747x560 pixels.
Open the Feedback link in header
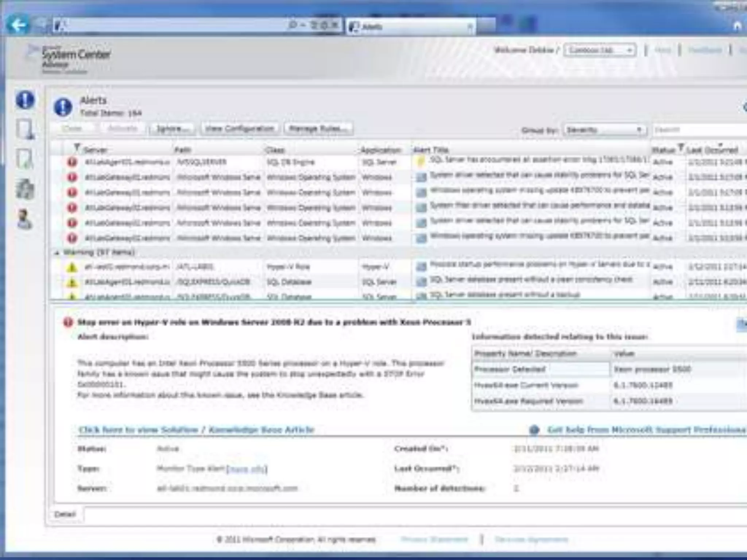coord(705,50)
